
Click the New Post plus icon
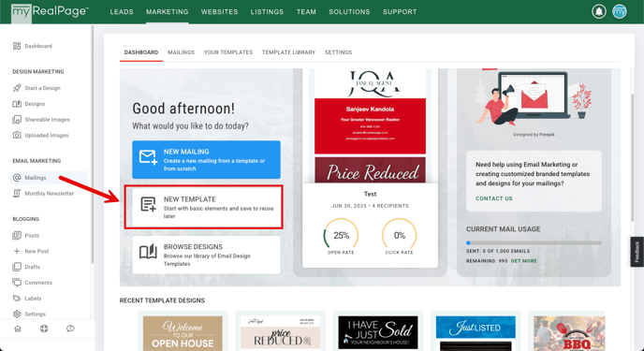coord(17,251)
